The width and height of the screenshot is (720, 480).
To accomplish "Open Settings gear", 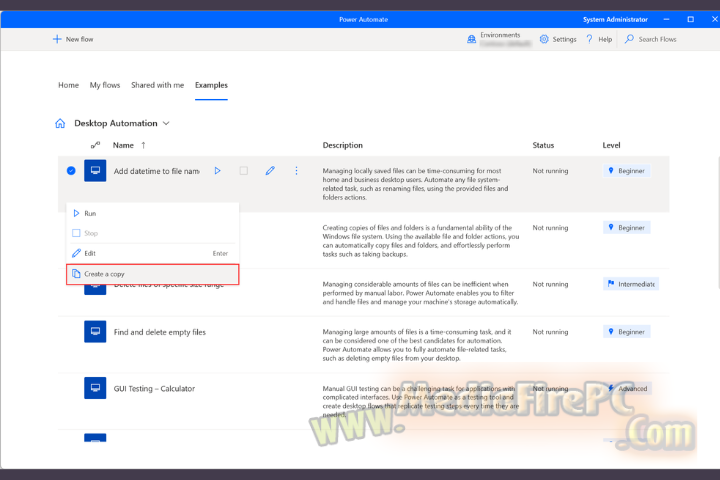I will pyautogui.click(x=544, y=39).
